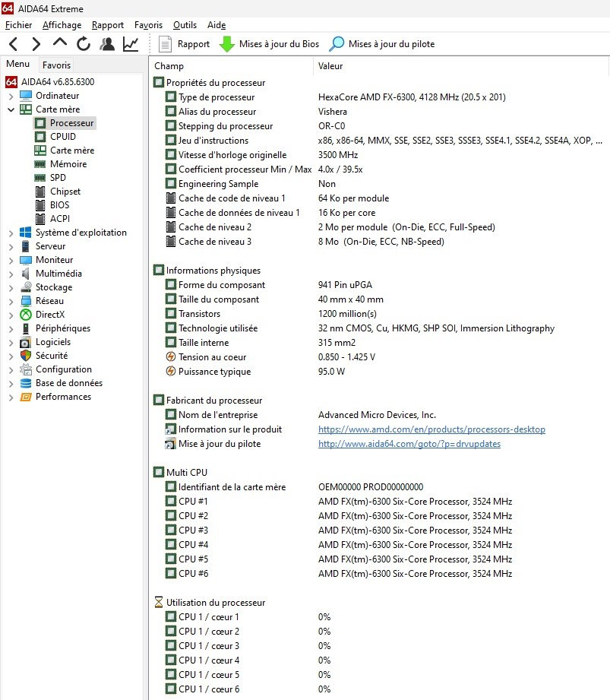Select the Tension au coeur row

379,357
